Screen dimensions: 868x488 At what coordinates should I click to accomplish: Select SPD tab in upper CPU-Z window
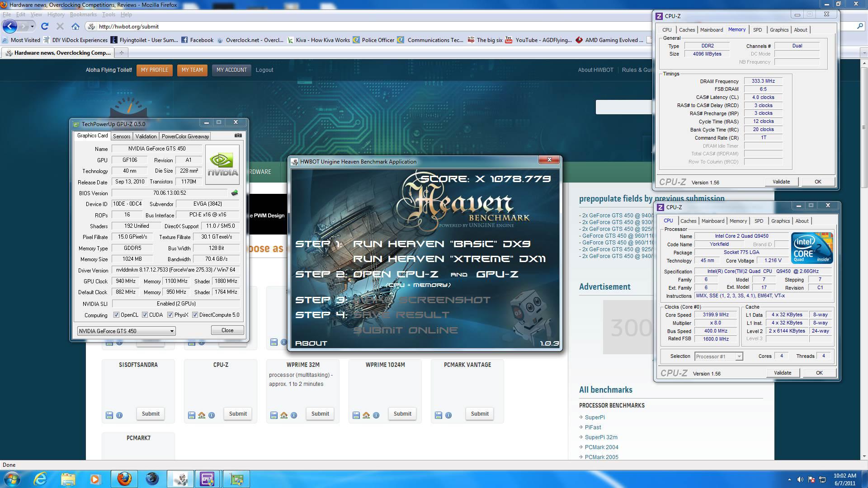[757, 30]
